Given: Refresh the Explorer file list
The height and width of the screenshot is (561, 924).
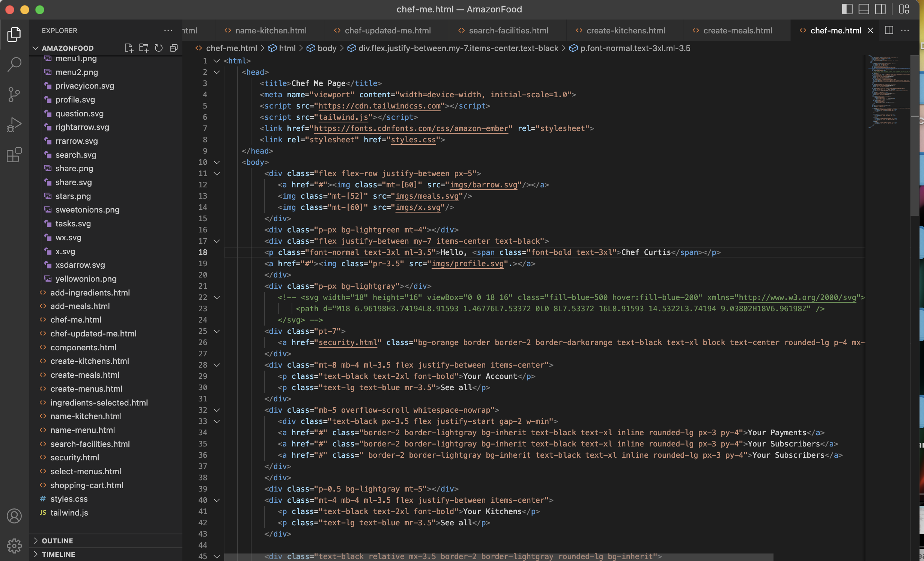Looking at the screenshot, I should (159, 48).
